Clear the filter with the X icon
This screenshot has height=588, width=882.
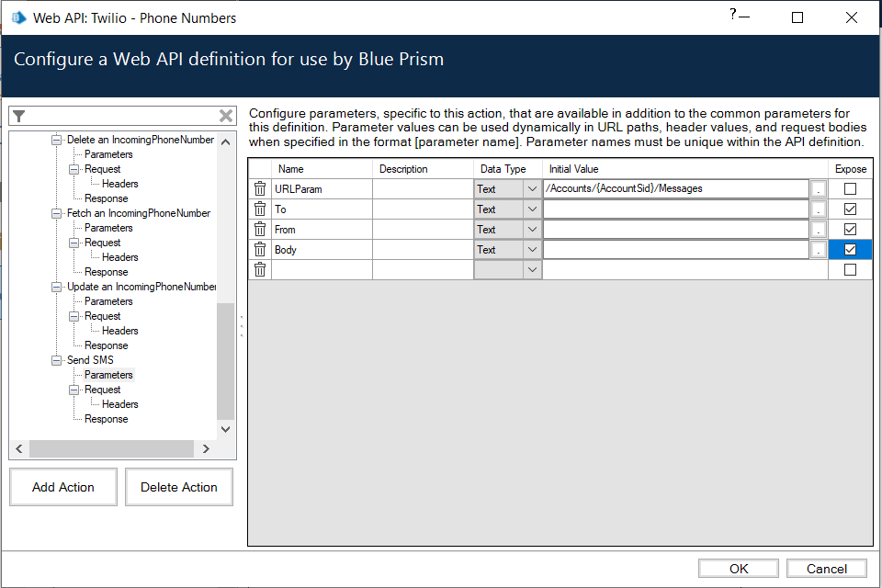pyautogui.click(x=226, y=116)
